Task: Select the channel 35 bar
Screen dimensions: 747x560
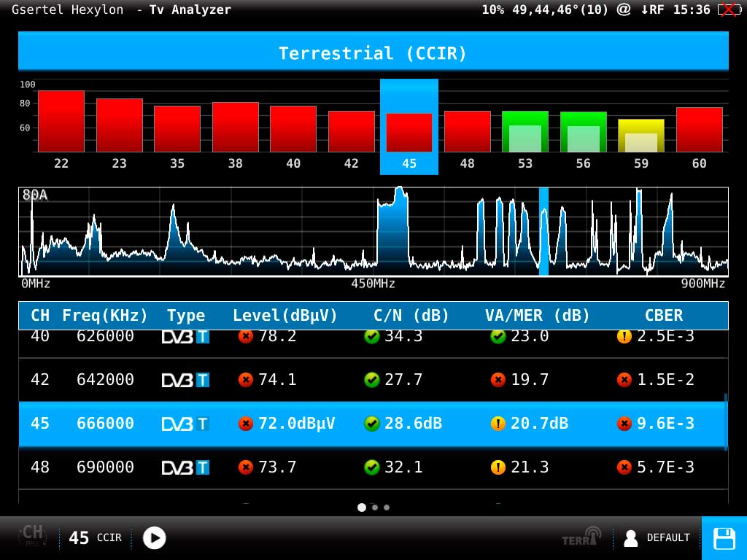Action: point(177,129)
